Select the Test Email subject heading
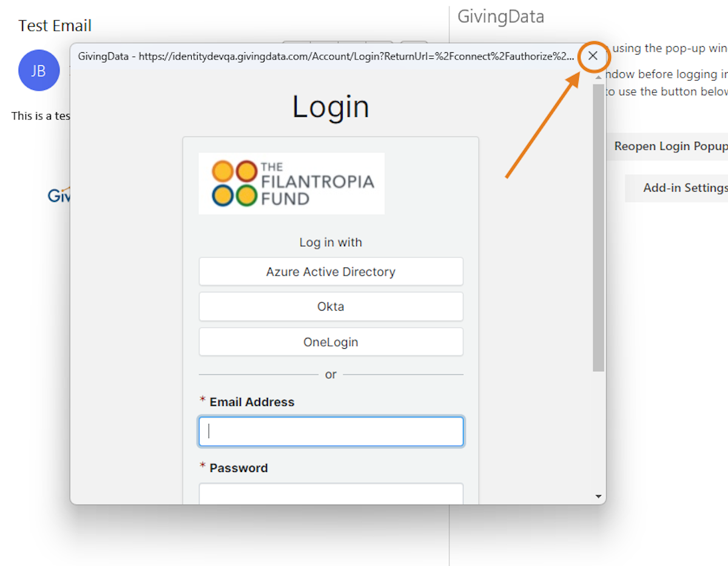This screenshot has height=566, width=728. (55, 26)
